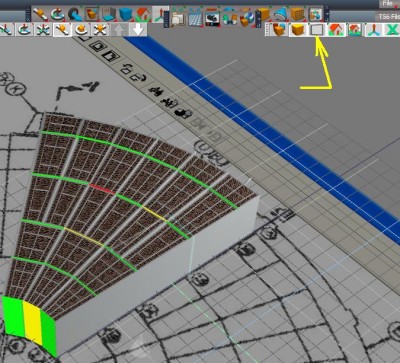Click the gray box with blue floor icon
This screenshot has height=363, width=400.
click(109, 14)
